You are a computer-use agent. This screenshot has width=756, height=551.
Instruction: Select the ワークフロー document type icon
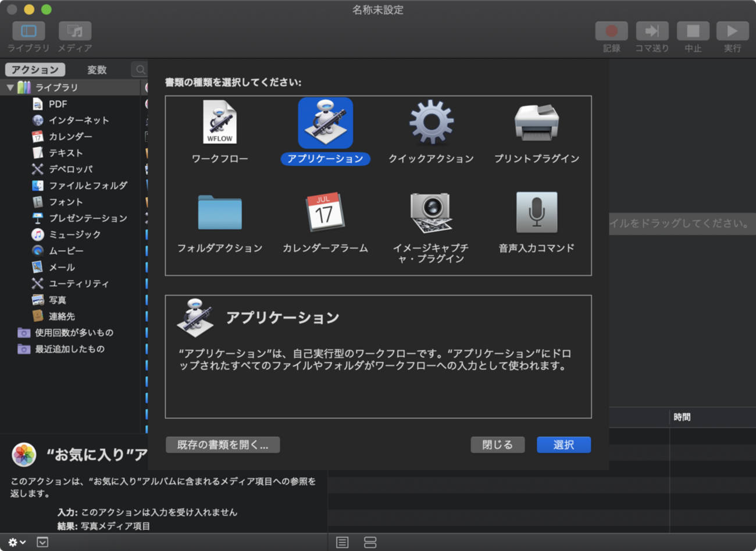pos(219,123)
